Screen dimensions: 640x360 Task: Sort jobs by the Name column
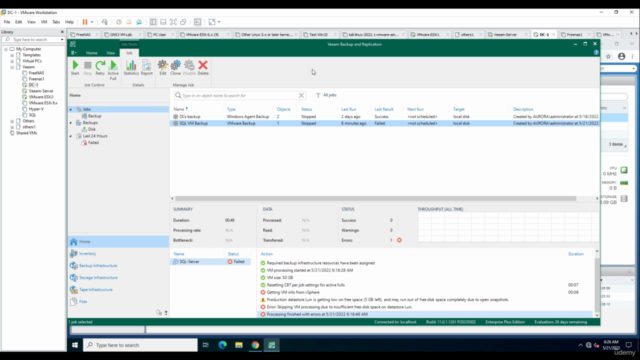180,109
